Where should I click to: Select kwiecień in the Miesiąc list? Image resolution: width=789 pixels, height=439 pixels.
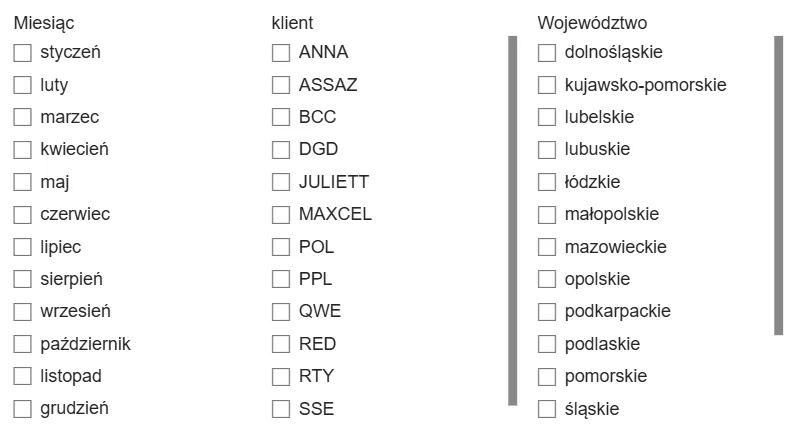pos(23,150)
